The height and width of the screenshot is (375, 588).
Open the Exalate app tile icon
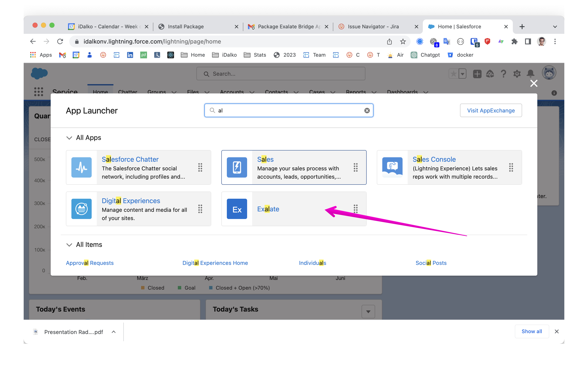click(x=237, y=209)
